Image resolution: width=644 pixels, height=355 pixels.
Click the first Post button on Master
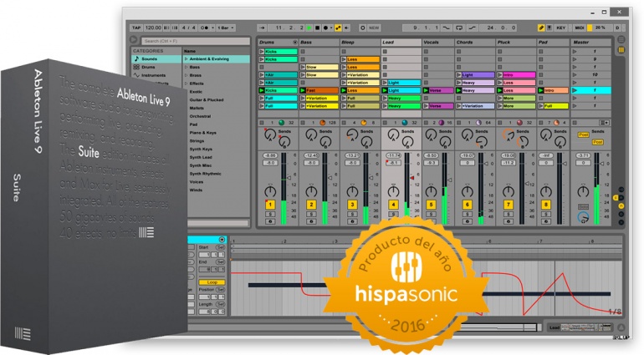pyautogui.click(x=583, y=134)
